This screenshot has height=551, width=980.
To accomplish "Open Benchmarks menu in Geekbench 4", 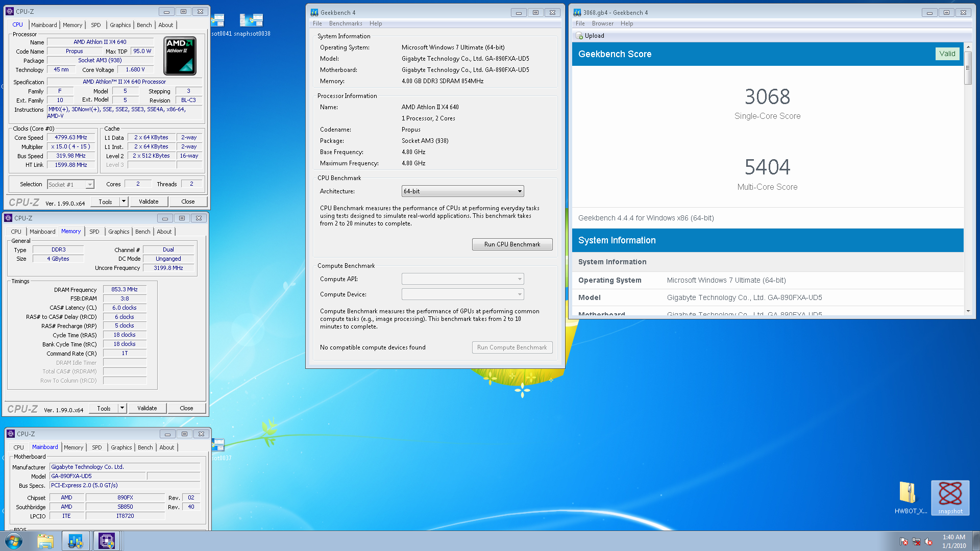I will click(346, 23).
